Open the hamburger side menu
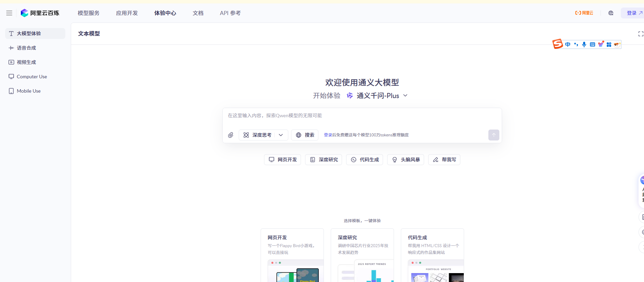Image resolution: width=644 pixels, height=282 pixels. click(x=9, y=13)
